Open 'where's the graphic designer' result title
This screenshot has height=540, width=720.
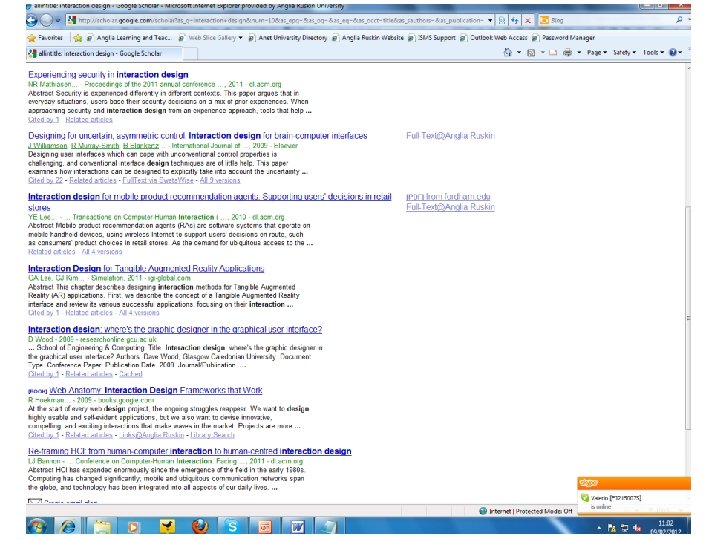pos(175,329)
